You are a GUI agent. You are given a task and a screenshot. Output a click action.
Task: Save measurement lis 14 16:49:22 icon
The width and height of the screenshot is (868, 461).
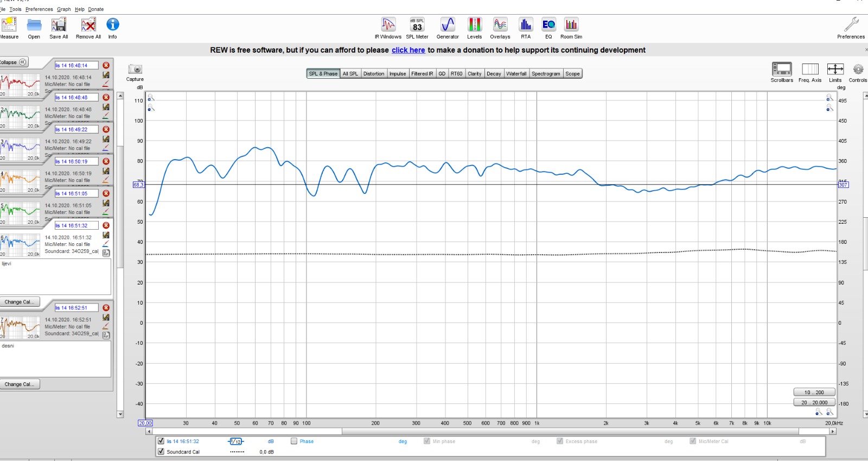(106, 139)
